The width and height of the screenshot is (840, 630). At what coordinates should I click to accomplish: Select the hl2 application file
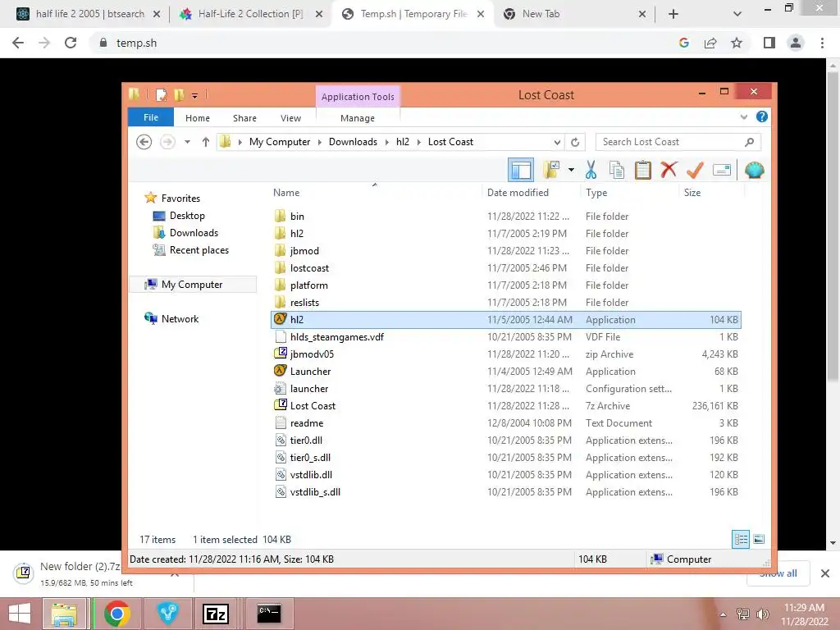coord(505,320)
